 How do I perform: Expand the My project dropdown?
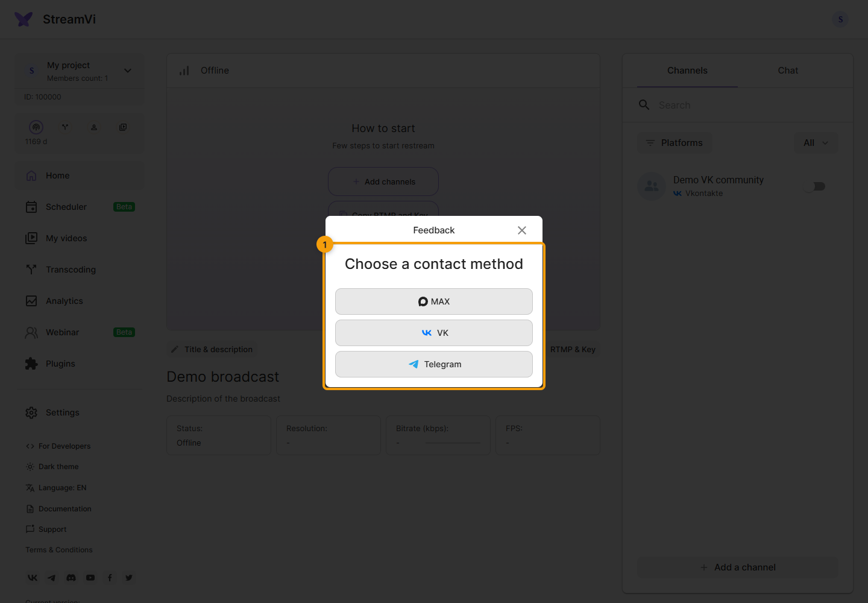click(x=128, y=71)
